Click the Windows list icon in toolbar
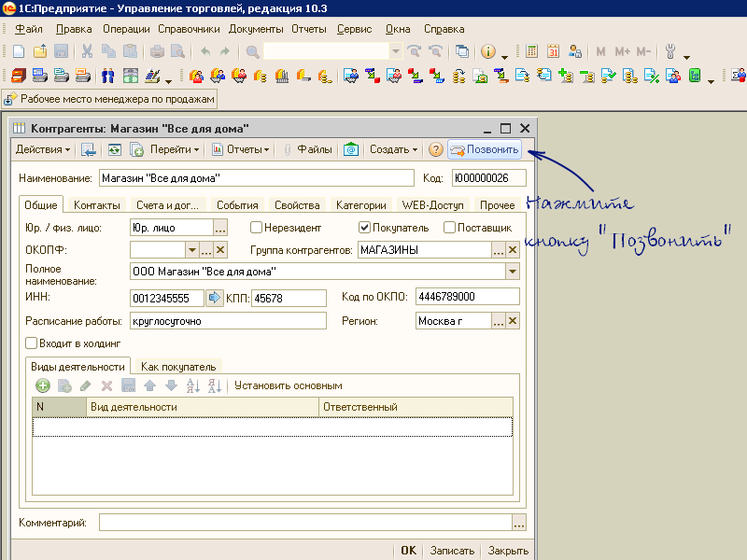747x560 pixels. (x=461, y=51)
